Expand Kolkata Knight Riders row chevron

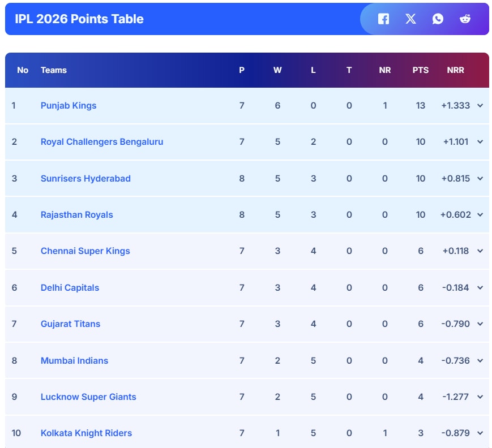pyautogui.click(x=480, y=433)
